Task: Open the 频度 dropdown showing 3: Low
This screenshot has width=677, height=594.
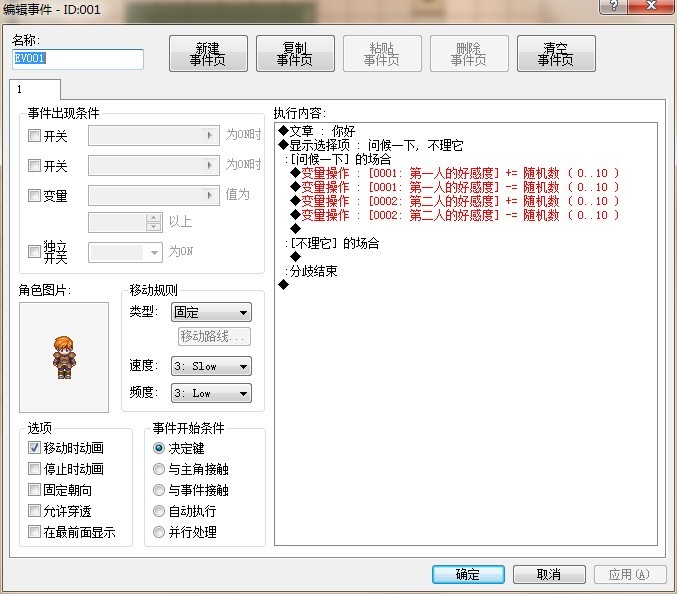Action: coord(212,393)
